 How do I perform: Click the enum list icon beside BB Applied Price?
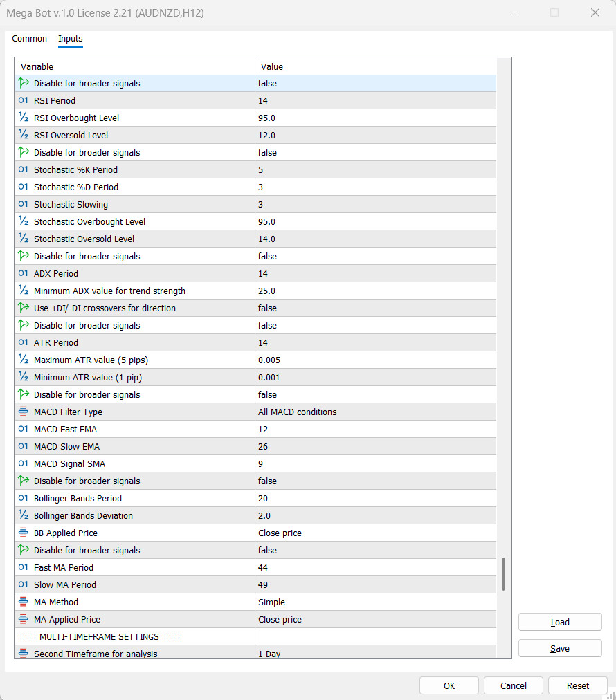click(24, 533)
